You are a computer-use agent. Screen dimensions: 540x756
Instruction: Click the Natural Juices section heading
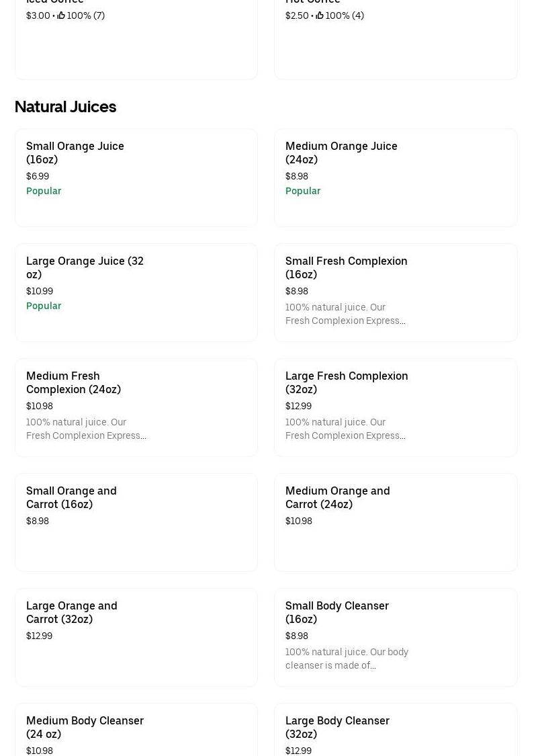(65, 107)
